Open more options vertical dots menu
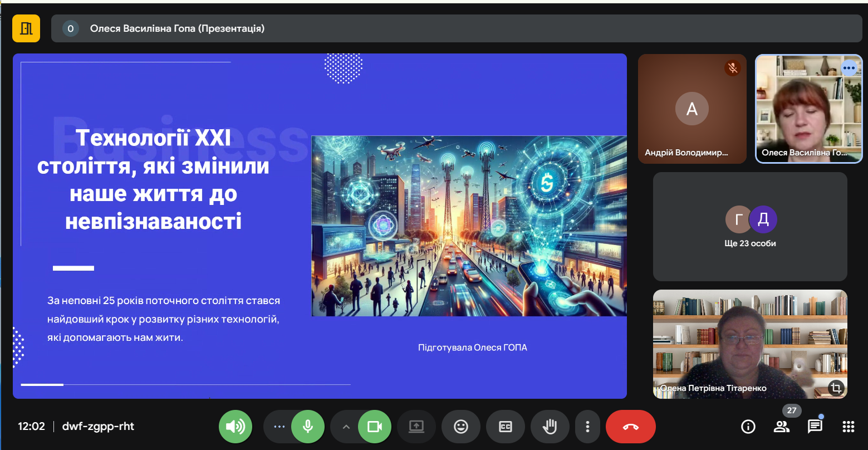Viewport: 868px width, 450px height. pyautogui.click(x=587, y=427)
